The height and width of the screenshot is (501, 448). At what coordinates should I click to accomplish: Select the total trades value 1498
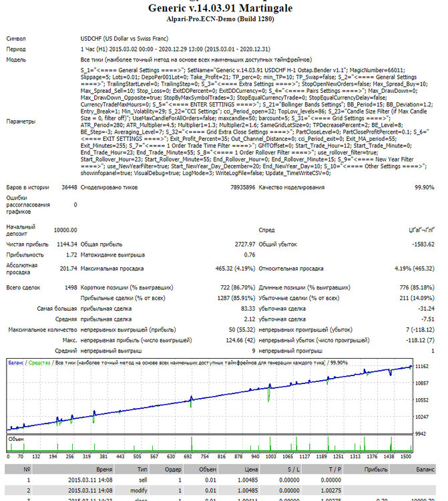click(71, 287)
